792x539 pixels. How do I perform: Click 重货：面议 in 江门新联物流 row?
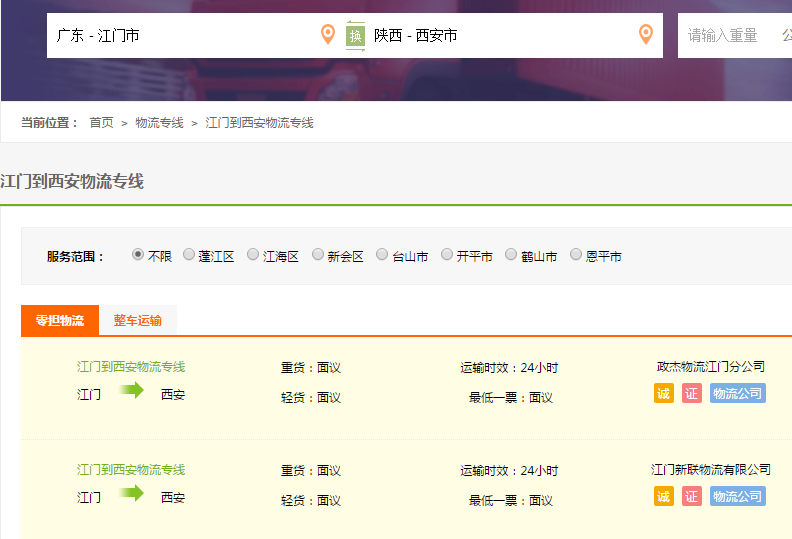tap(311, 471)
